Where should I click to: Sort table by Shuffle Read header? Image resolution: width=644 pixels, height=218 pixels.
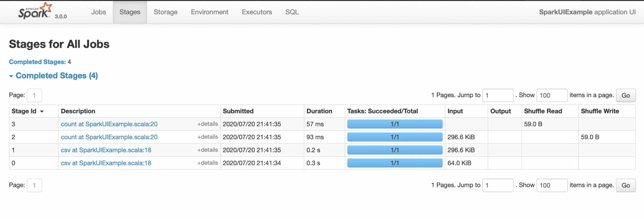point(543,111)
